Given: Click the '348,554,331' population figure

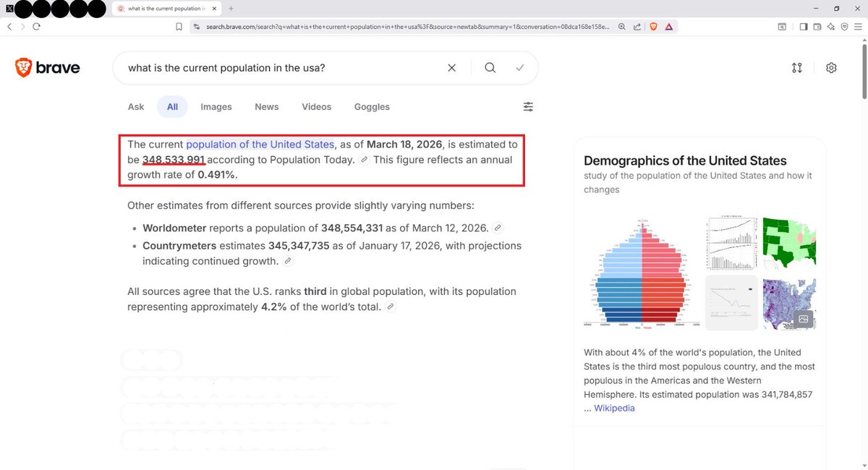Looking at the screenshot, I should click(x=352, y=228).
